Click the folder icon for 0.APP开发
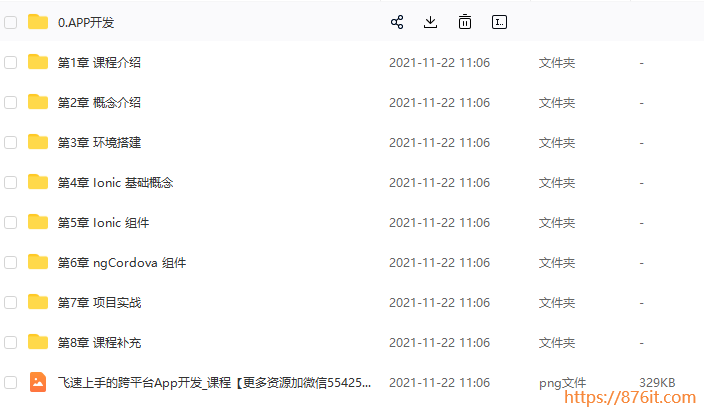Viewport: 704px width, 414px height. tap(38, 22)
